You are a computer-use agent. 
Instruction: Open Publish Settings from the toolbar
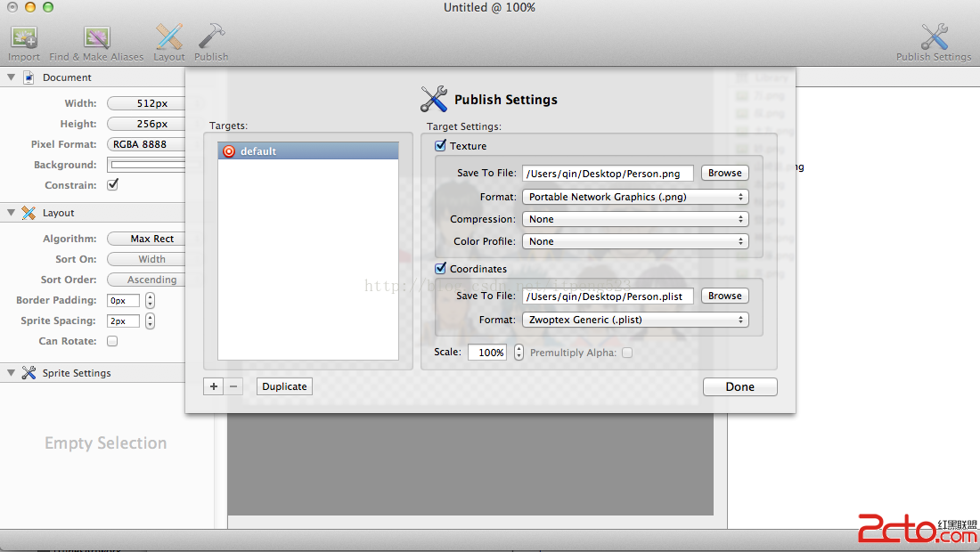click(934, 38)
